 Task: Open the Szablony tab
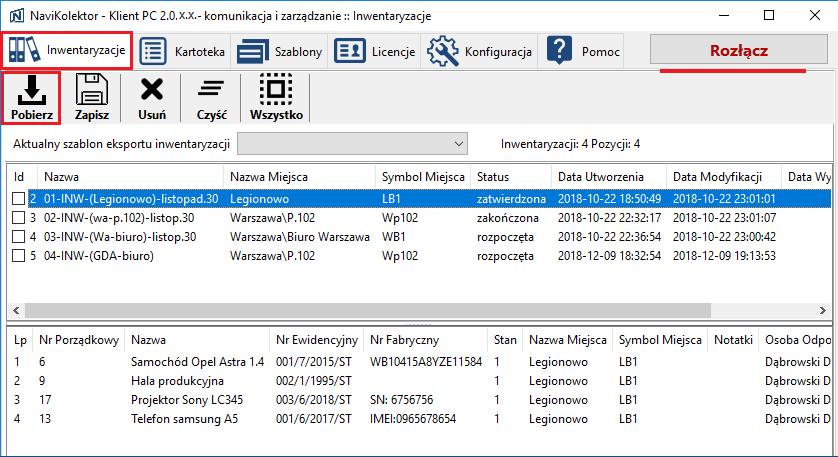[279, 51]
